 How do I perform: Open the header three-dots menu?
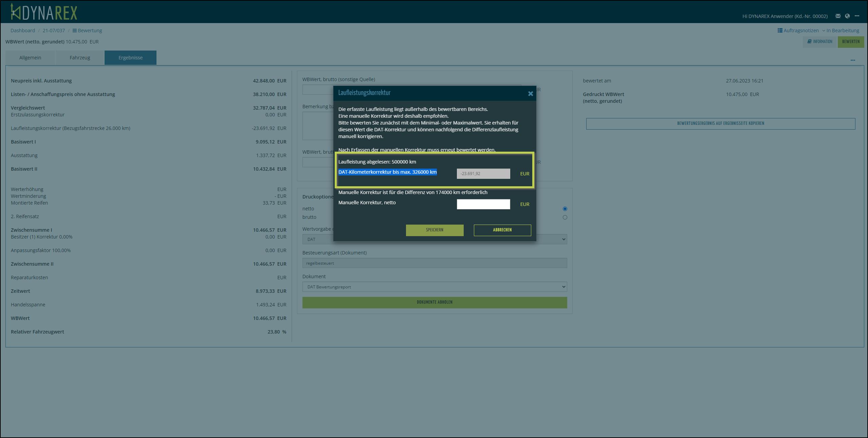(857, 16)
